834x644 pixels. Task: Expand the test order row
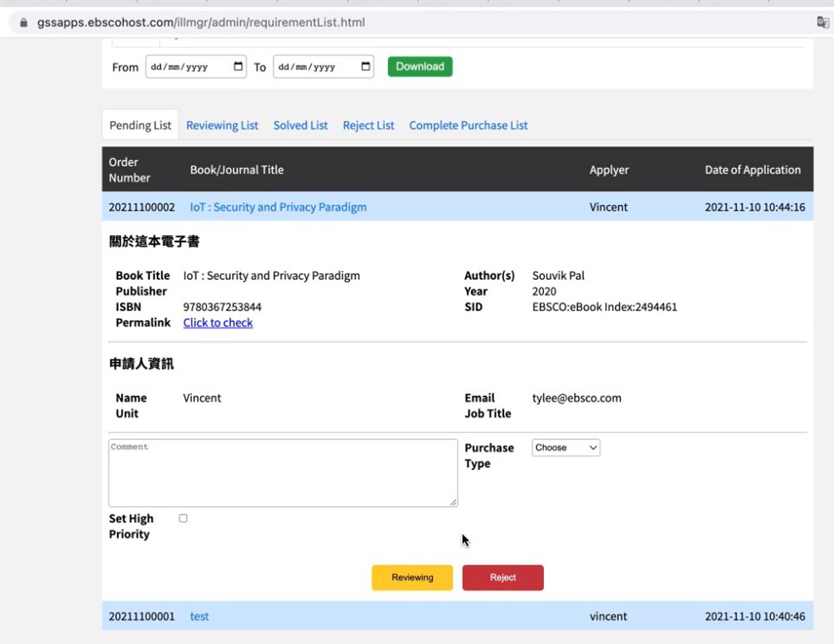click(199, 616)
